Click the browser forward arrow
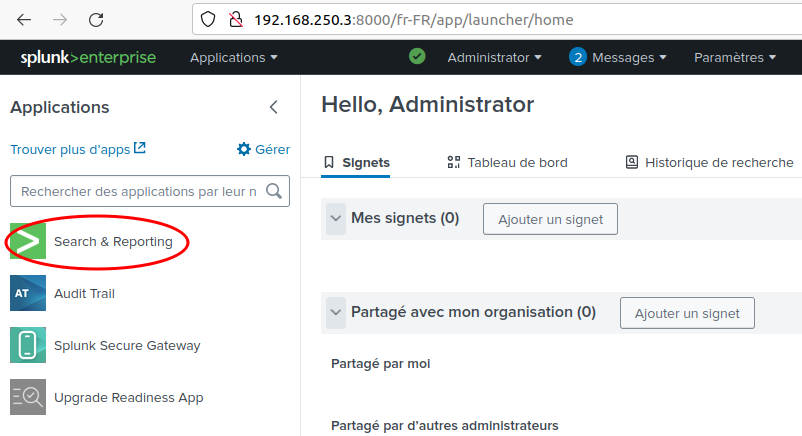The height and width of the screenshot is (436, 802). [60, 20]
